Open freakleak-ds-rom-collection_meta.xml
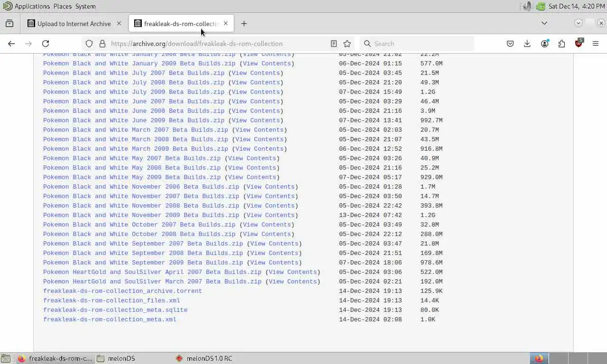 pos(110,319)
